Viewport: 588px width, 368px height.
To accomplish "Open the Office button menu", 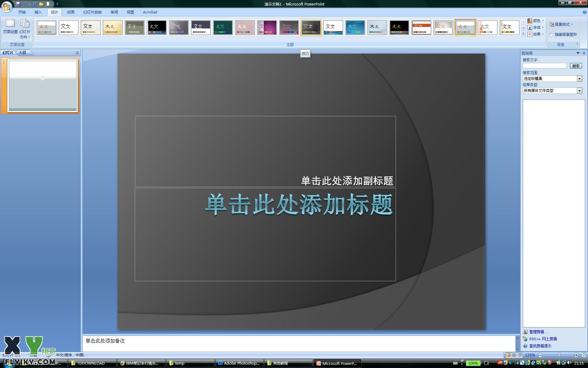I will coord(6,6).
